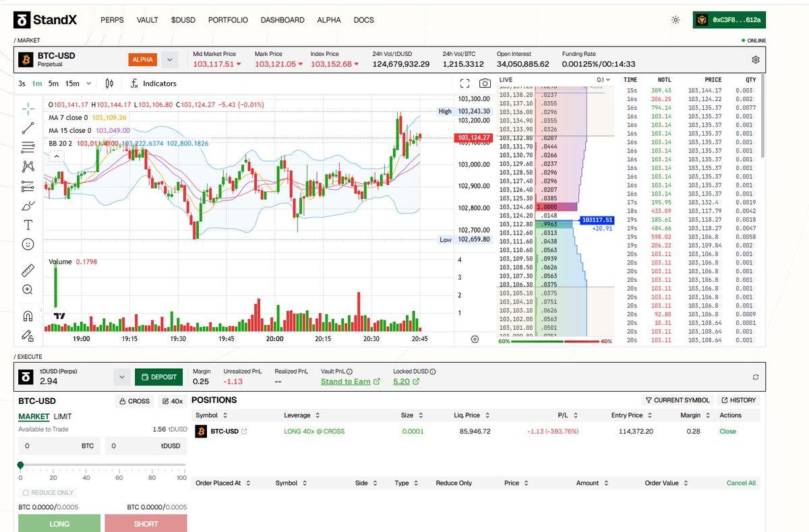Click the Vault PnL info icon
Image resolution: width=809 pixels, height=532 pixels.
pyautogui.click(x=350, y=371)
